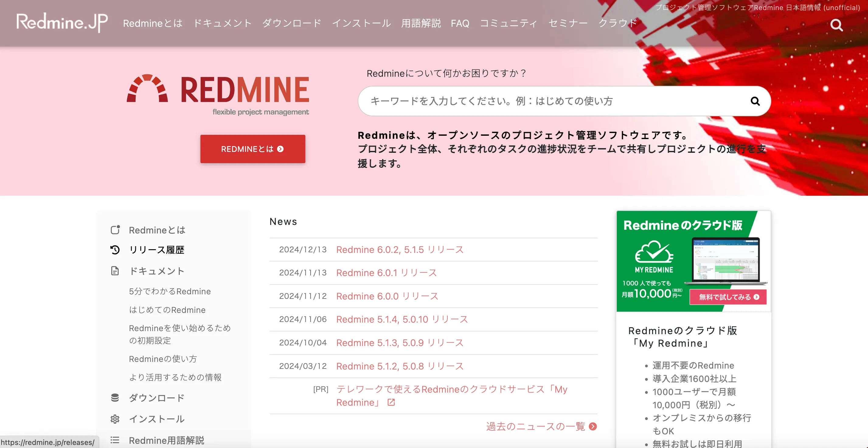Open Redmineを使い始めるための初期設定 link
868x448 pixels.
[x=180, y=334]
